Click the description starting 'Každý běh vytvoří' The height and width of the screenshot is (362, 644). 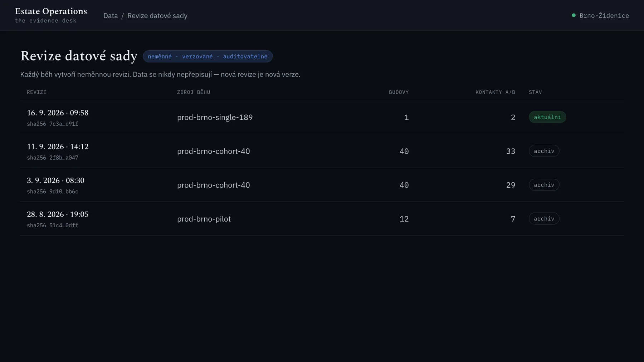(160, 75)
